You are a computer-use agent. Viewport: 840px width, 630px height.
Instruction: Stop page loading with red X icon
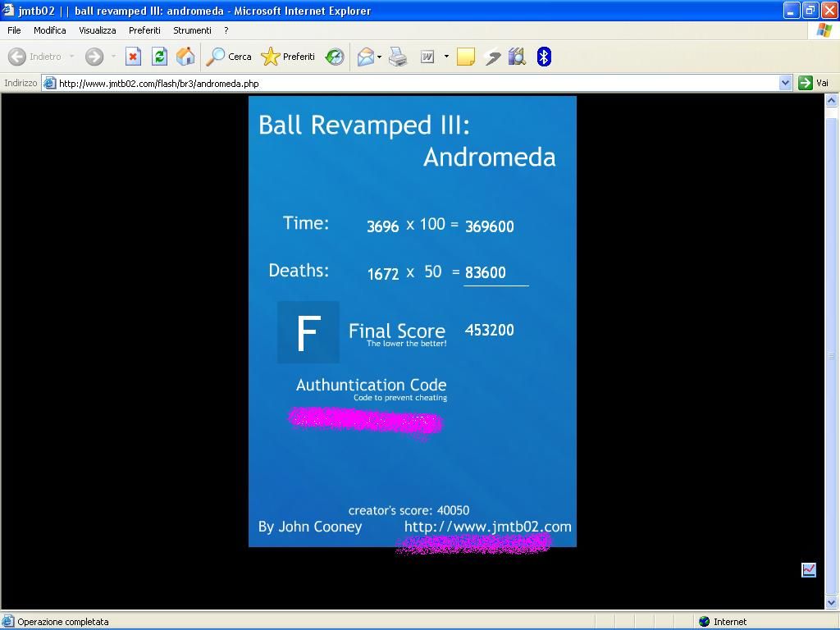(133, 57)
